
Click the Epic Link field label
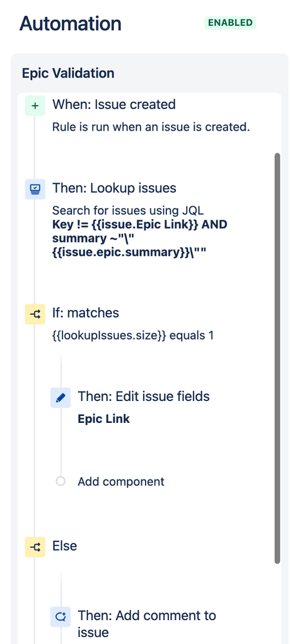[x=104, y=419]
